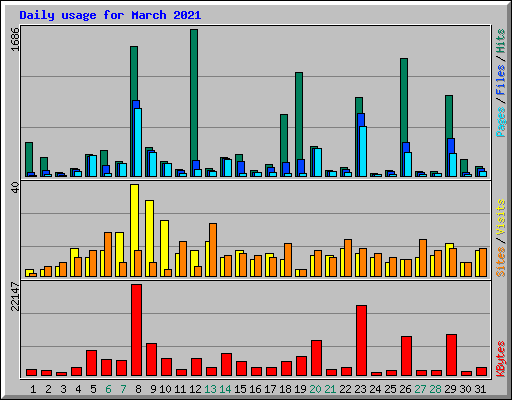
Task: Click day 31 on the date axis
Action: click(x=480, y=389)
